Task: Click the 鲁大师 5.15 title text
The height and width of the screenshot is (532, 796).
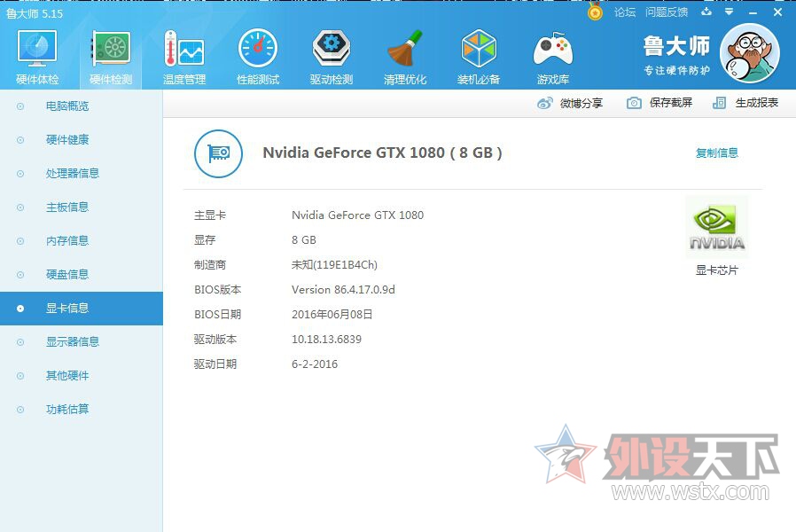Action: (x=35, y=13)
